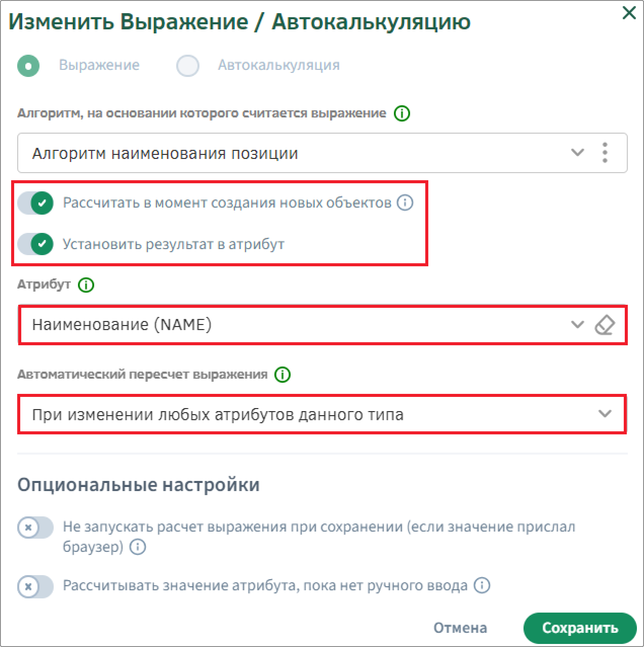Open three-dot menu in algorithm field
644x647 pixels.
coord(605,153)
